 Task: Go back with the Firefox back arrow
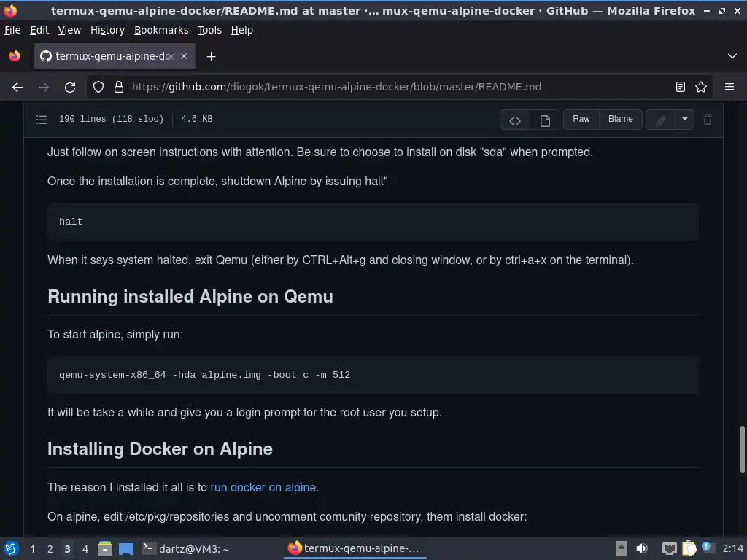pos(18,87)
